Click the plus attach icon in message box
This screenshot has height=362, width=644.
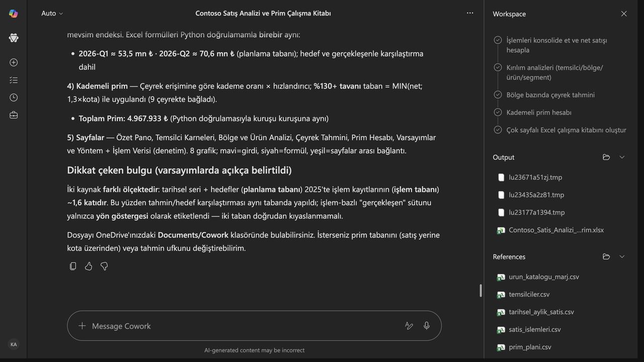pos(82,326)
